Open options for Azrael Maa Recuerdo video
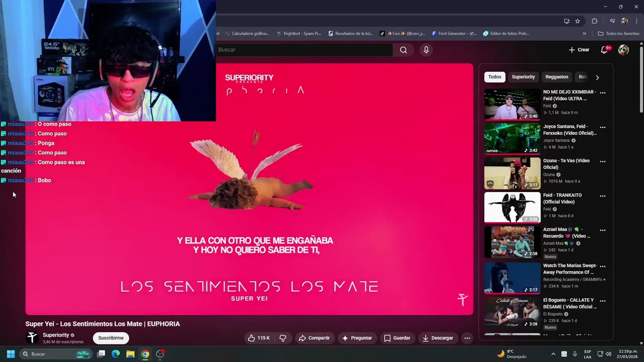Viewport: 644px width, 362px height. coord(603,230)
